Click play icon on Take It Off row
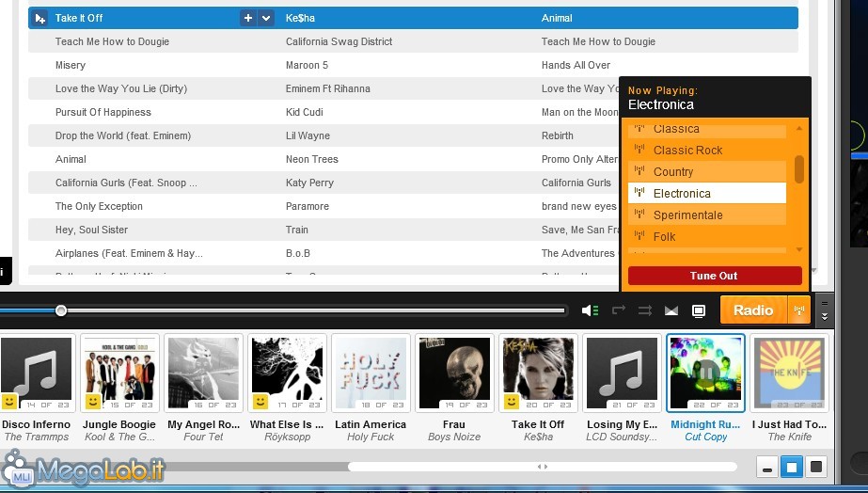 (x=39, y=18)
